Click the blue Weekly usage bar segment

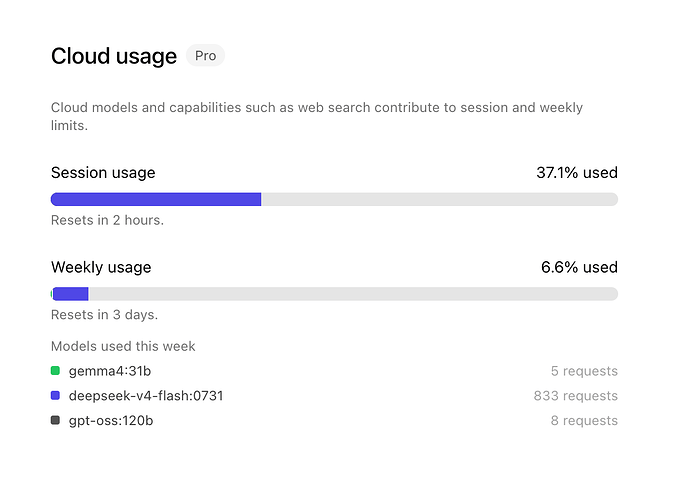click(x=71, y=294)
